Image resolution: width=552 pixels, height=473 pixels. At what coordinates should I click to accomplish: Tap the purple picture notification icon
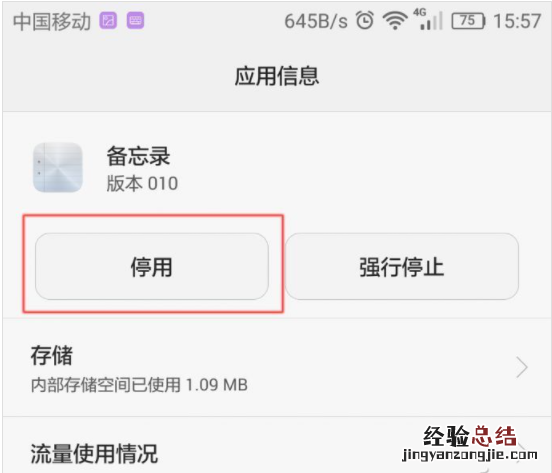(108, 20)
